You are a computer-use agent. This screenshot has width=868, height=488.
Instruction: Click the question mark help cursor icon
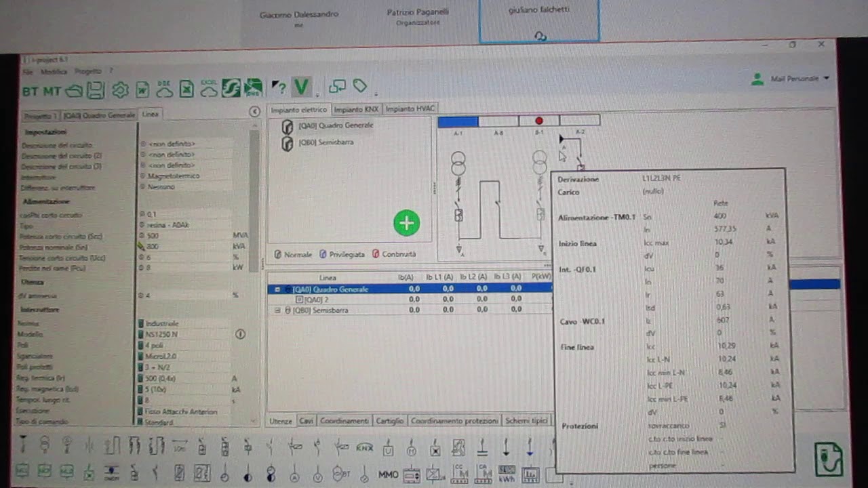[x=279, y=87]
